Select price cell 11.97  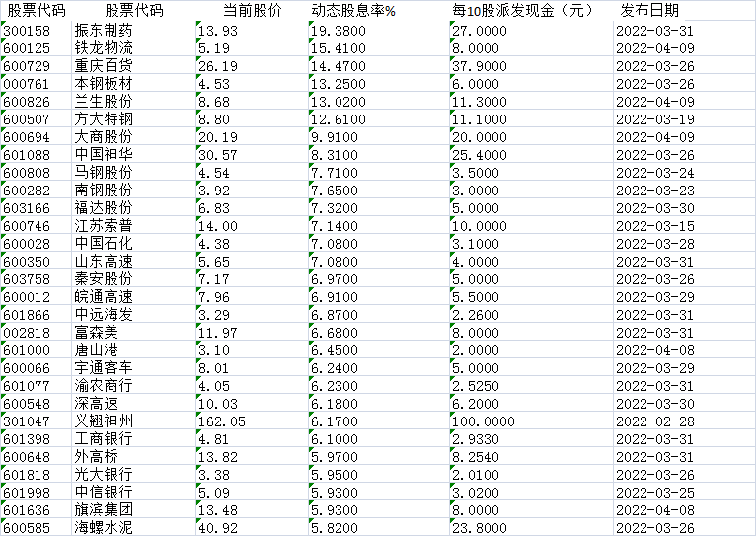218,333
